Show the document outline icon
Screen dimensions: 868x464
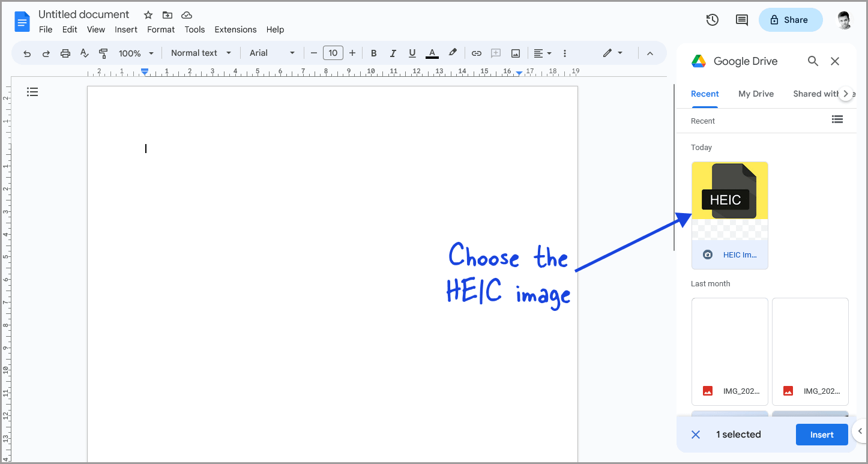pyautogui.click(x=32, y=92)
